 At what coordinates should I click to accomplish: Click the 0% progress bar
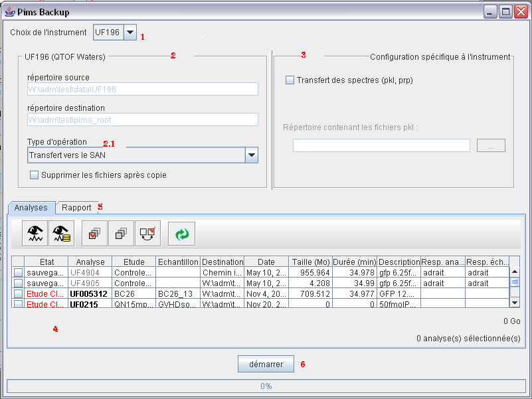point(266,386)
